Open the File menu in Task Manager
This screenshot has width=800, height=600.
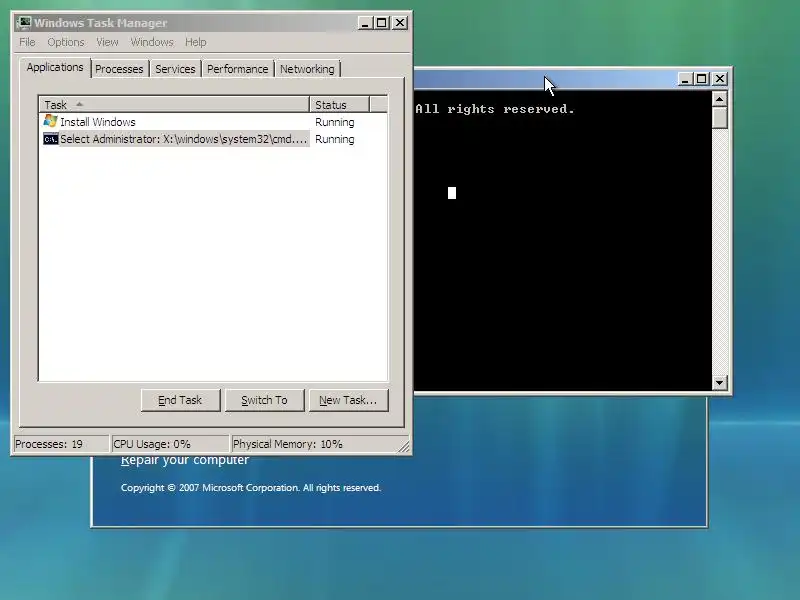tap(27, 42)
